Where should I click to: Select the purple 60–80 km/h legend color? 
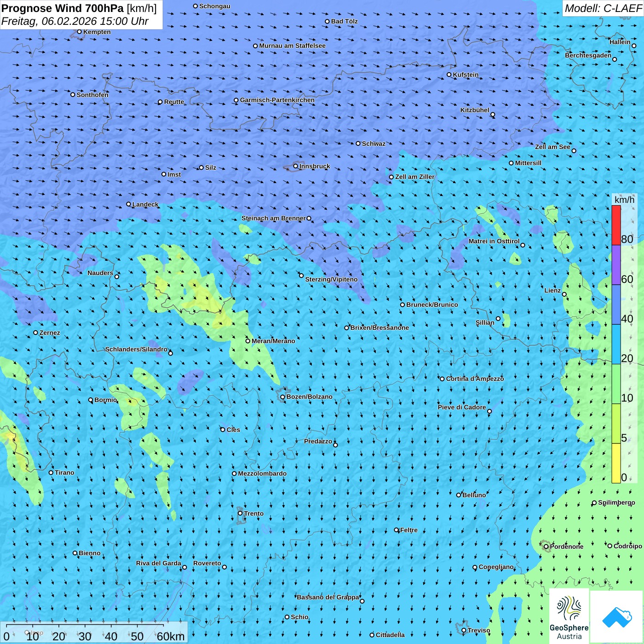coord(616,265)
